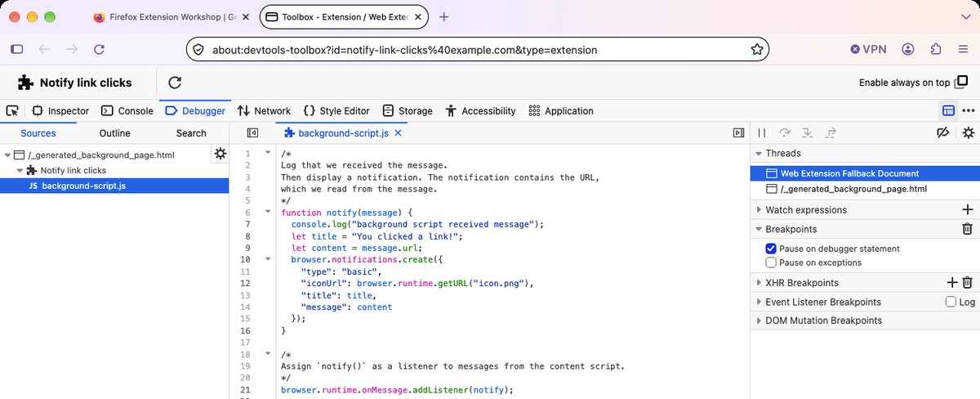
Task: Collapse the Breakpoints section
Action: (758, 230)
